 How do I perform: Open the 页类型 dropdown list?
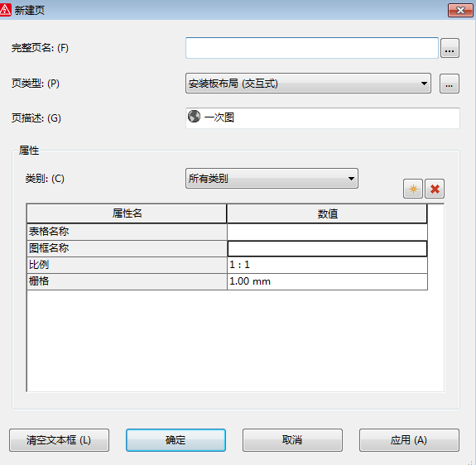pyautogui.click(x=308, y=83)
